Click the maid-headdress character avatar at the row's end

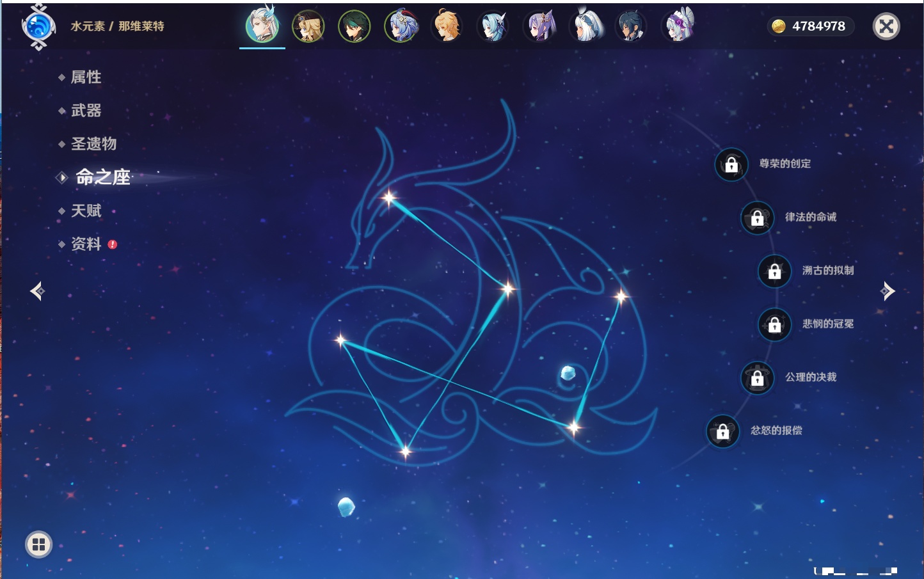(678, 27)
